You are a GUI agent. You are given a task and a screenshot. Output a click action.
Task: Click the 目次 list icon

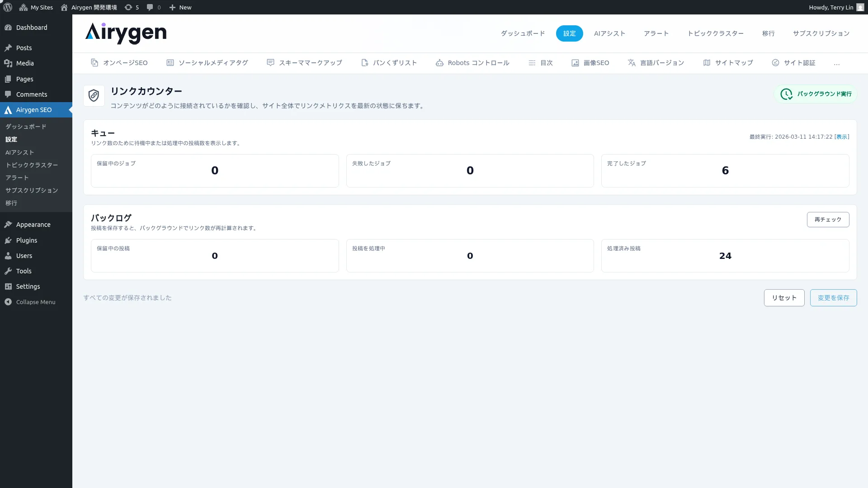[x=532, y=63]
